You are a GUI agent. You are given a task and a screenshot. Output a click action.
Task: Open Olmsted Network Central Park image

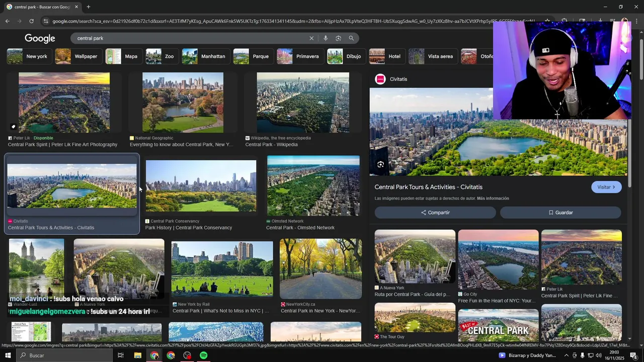click(x=313, y=186)
